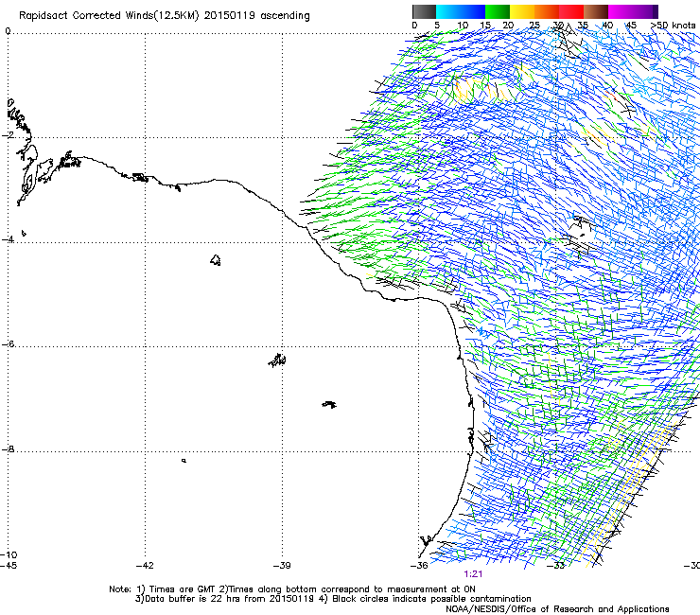Click the date '20150119 ascending' in the title

coord(256,16)
